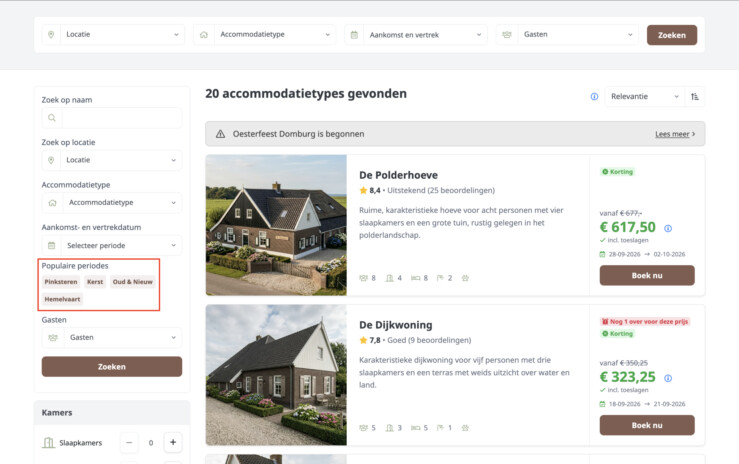Click the Korting badge on De Dijkwoning
Image resolution: width=739 pixels, height=464 pixels.
pos(617,334)
